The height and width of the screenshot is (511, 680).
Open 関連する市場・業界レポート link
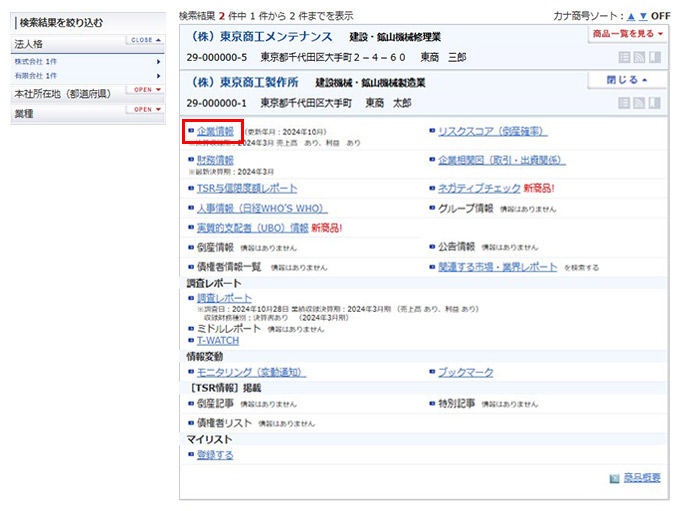pos(497,267)
